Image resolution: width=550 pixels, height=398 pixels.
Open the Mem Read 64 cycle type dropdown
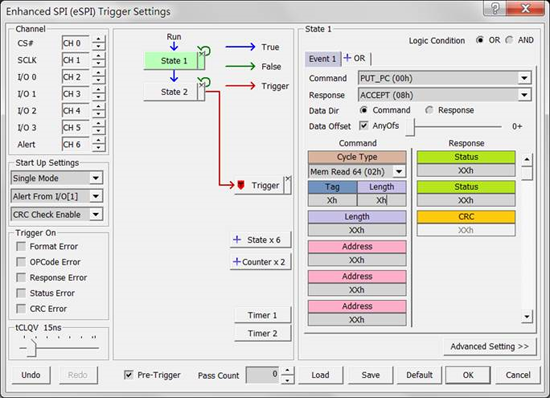coord(399,171)
